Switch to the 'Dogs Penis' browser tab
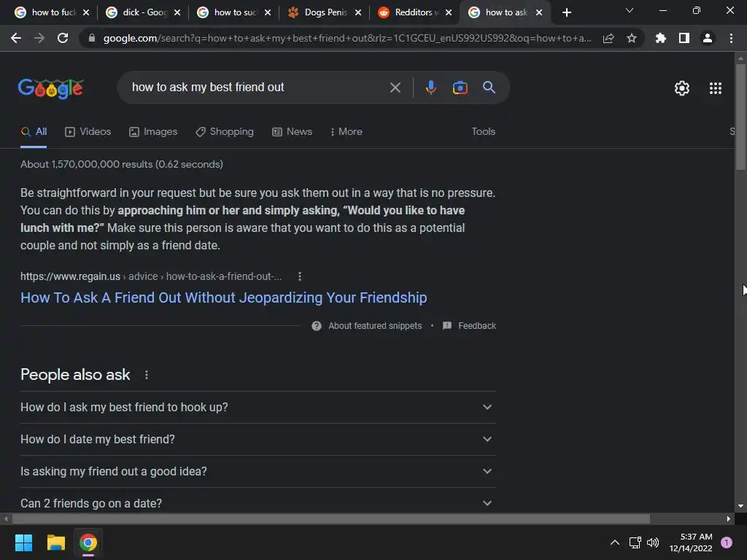Image resolution: width=747 pixels, height=560 pixels. point(318,12)
